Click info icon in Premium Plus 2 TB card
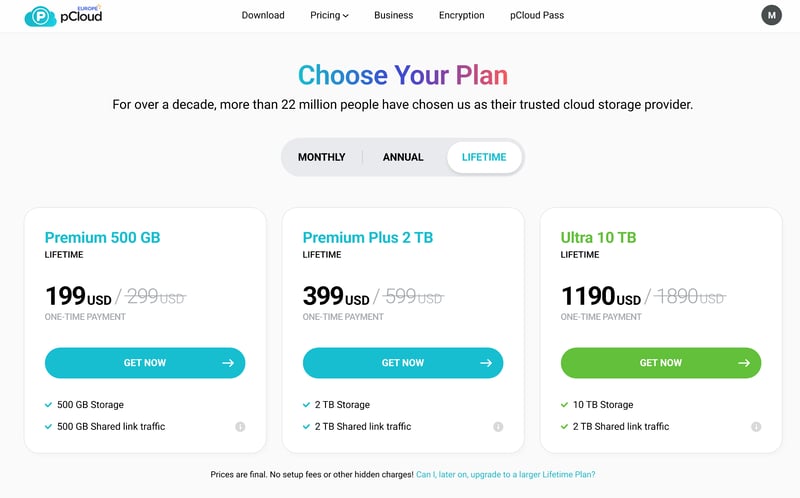Image resolution: width=800 pixels, height=498 pixels. pyautogui.click(x=498, y=427)
